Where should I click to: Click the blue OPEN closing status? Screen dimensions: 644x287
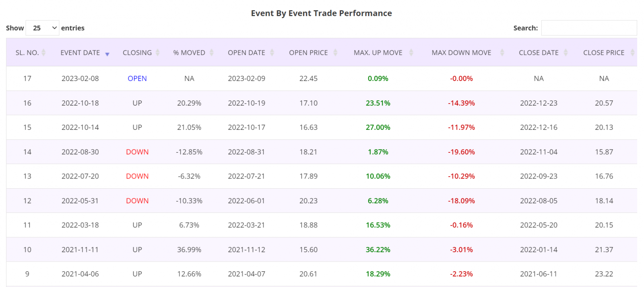pos(137,79)
